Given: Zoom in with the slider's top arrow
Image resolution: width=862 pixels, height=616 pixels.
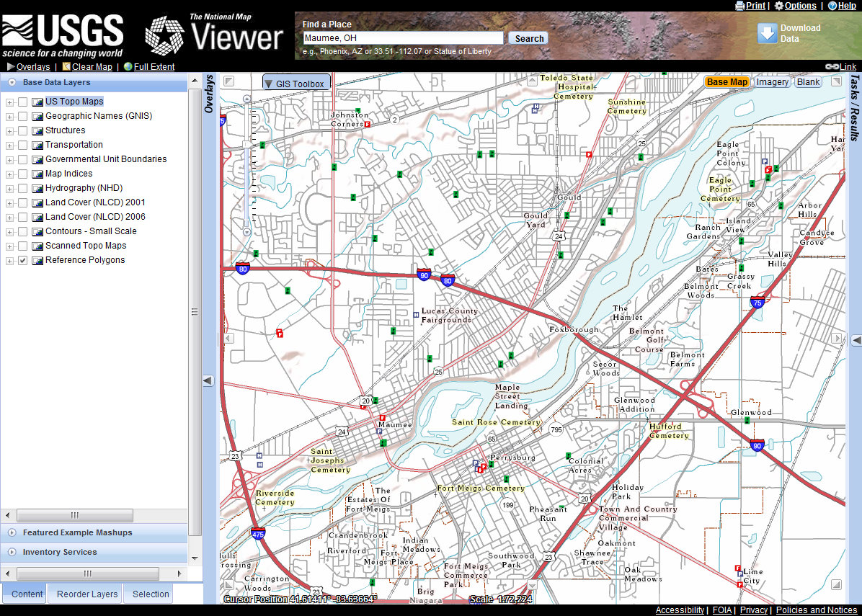Looking at the screenshot, I should pyautogui.click(x=247, y=98).
